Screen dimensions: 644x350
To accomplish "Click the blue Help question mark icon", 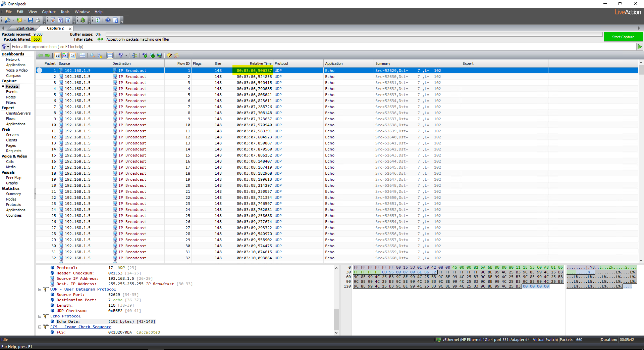I will pyautogui.click(x=108, y=20).
